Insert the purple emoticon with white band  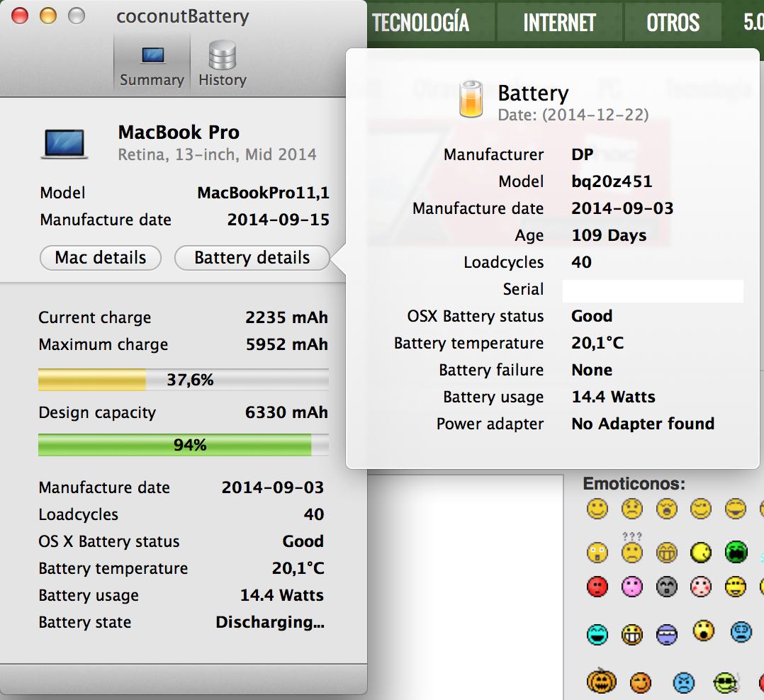point(666,634)
